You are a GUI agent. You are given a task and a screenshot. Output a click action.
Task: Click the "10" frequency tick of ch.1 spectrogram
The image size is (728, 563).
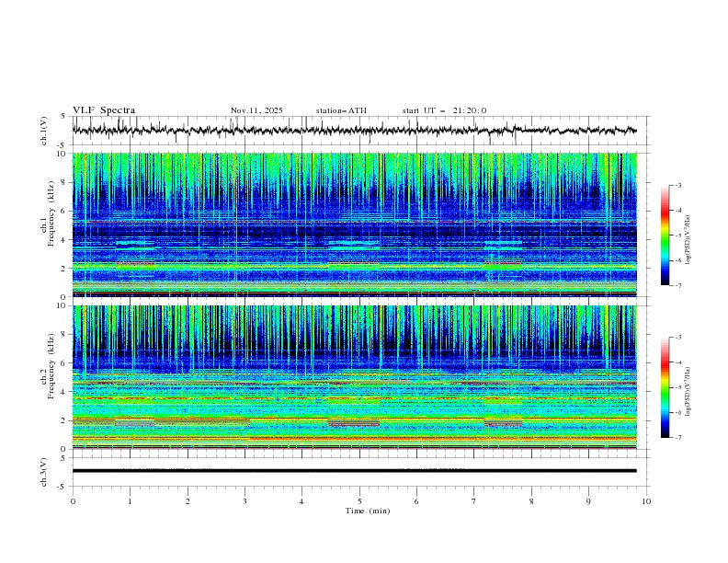click(x=62, y=154)
